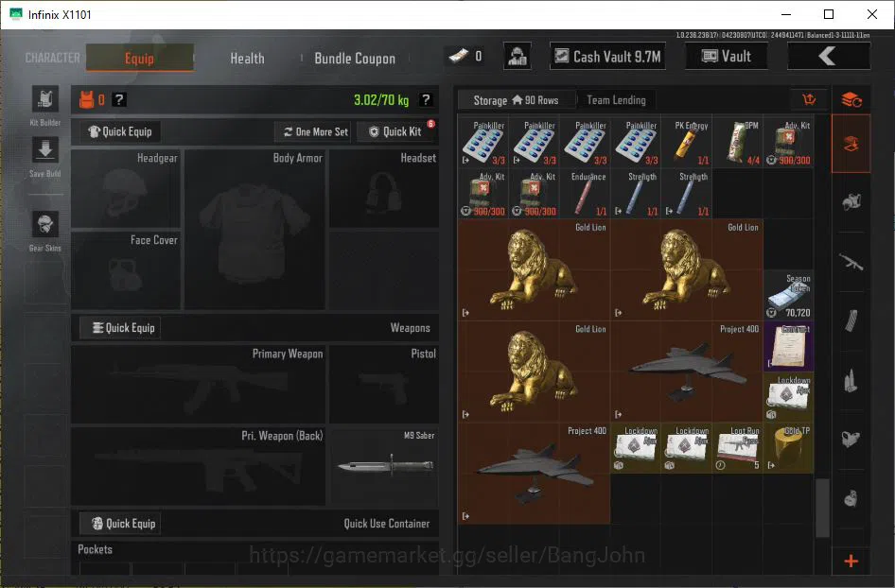Filter storage by magazines
The height and width of the screenshot is (588, 895).
[x=851, y=321]
